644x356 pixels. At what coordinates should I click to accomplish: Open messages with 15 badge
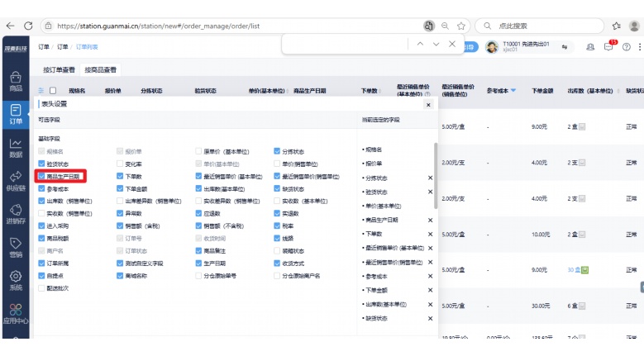(x=608, y=47)
